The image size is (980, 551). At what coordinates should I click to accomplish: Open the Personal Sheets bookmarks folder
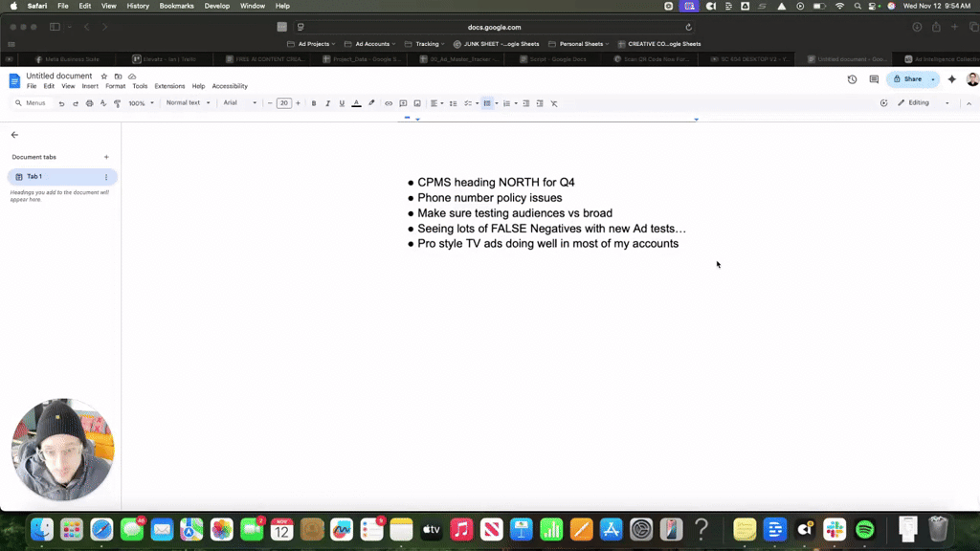579,44
